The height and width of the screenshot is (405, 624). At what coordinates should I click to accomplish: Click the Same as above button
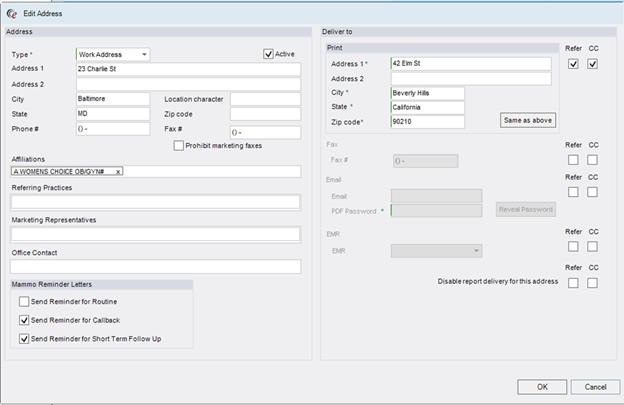(528, 120)
